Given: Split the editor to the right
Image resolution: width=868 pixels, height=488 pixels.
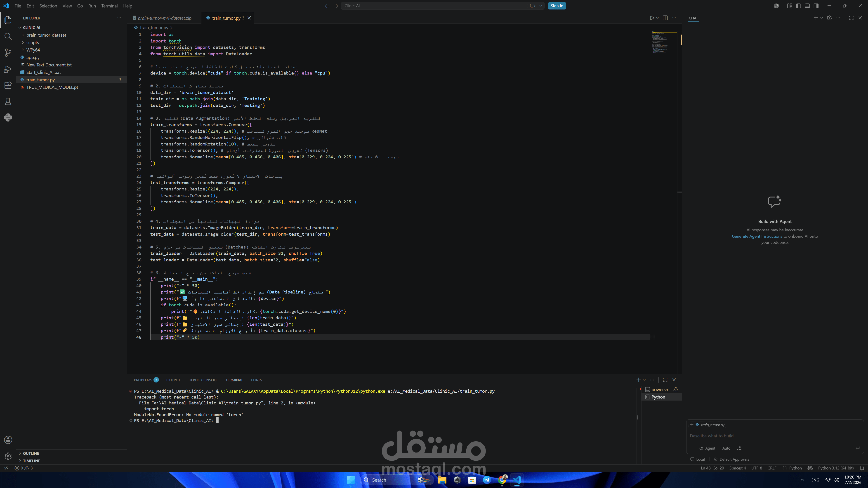Looking at the screenshot, I should tap(665, 18).
